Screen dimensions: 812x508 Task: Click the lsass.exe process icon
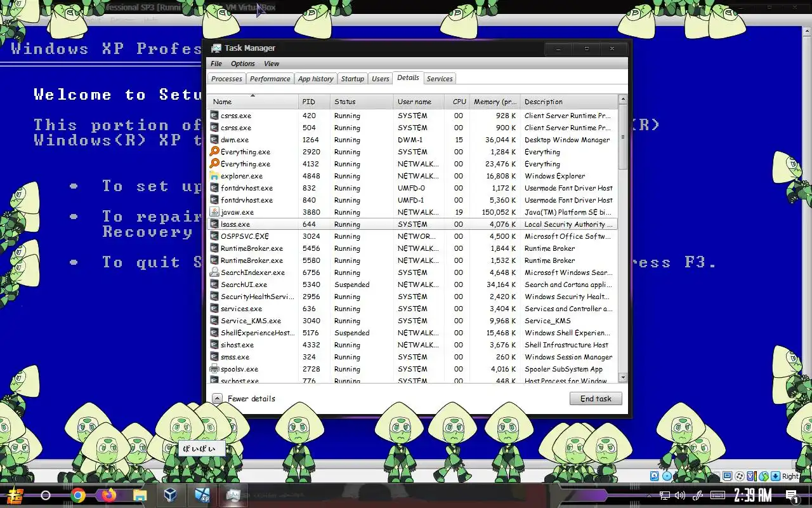pos(214,224)
